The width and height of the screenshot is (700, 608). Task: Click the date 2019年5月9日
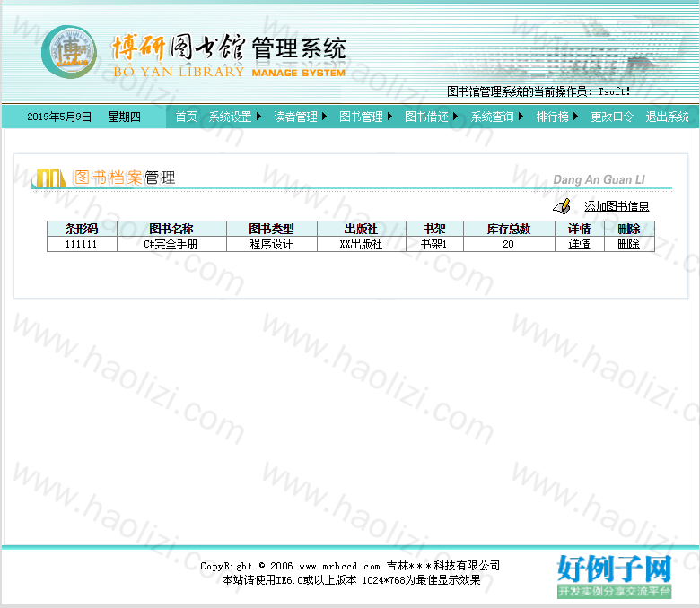tap(59, 117)
